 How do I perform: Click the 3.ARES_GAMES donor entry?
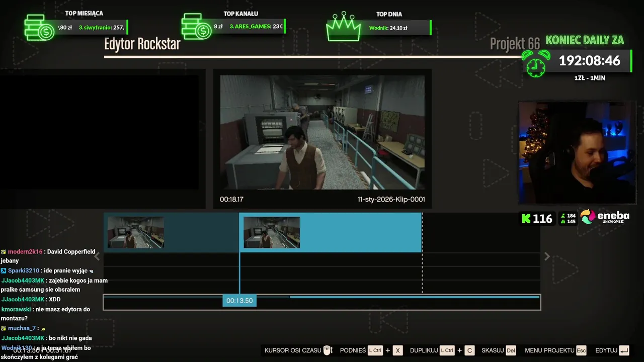click(256, 27)
